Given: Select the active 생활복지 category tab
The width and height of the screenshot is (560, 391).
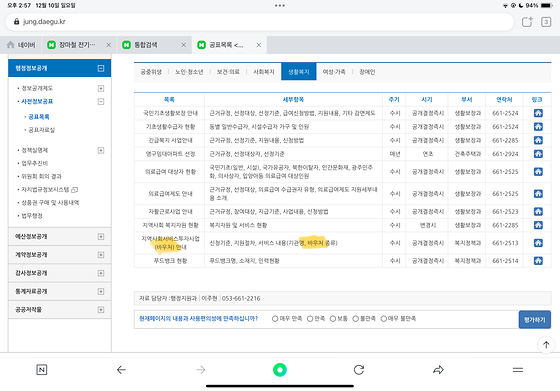Looking at the screenshot, I should [x=299, y=72].
